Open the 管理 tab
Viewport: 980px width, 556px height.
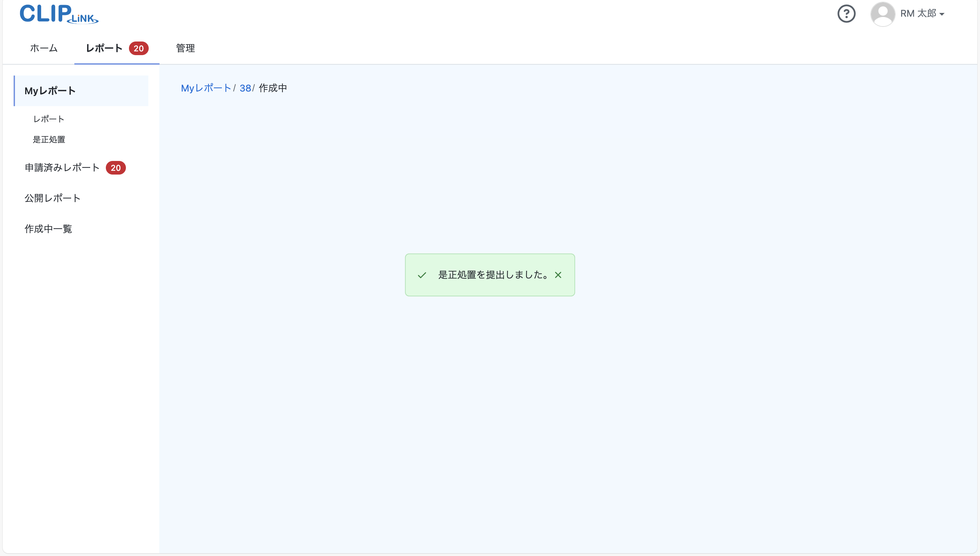tap(185, 49)
